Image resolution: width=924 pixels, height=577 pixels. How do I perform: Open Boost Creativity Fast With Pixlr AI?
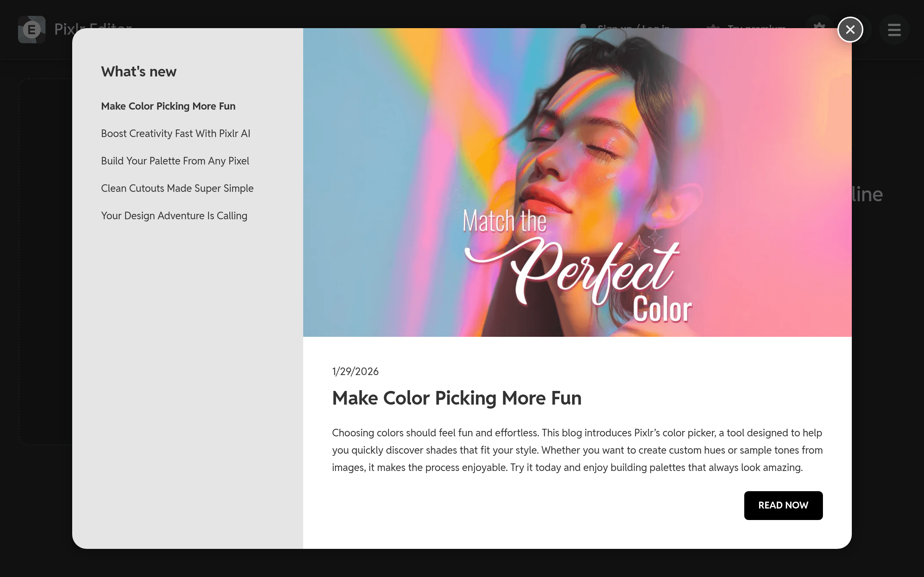[x=176, y=133]
